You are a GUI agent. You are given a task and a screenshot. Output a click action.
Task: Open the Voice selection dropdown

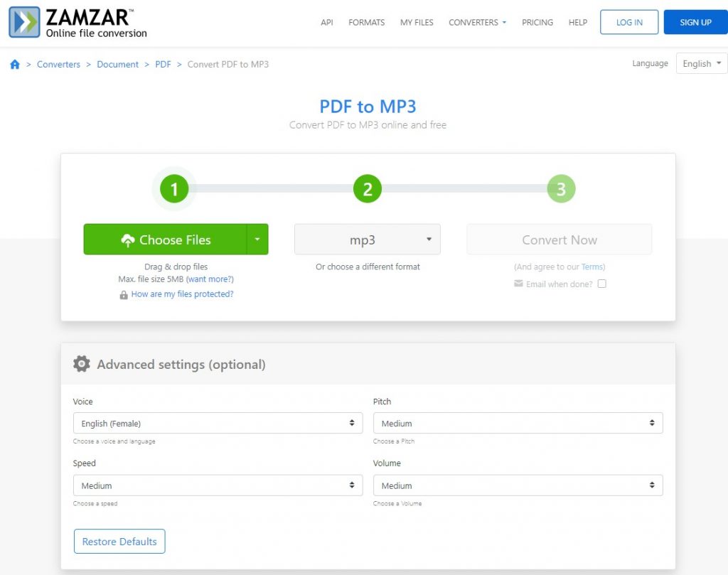click(x=217, y=423)
